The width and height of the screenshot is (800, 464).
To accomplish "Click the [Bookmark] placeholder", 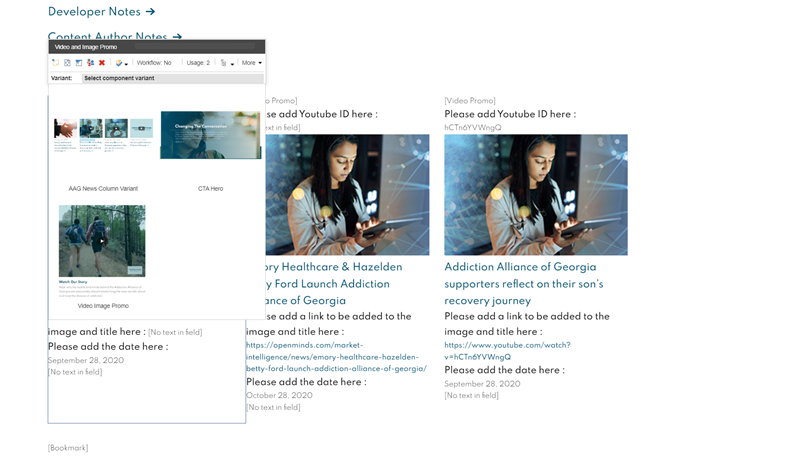I will [x=68, y=448].
